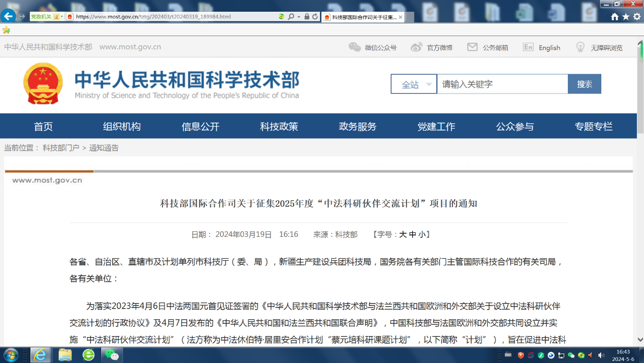Screen dimensions: 644x363
Task: Open the browser home page icon
Action: coord(615,17)
